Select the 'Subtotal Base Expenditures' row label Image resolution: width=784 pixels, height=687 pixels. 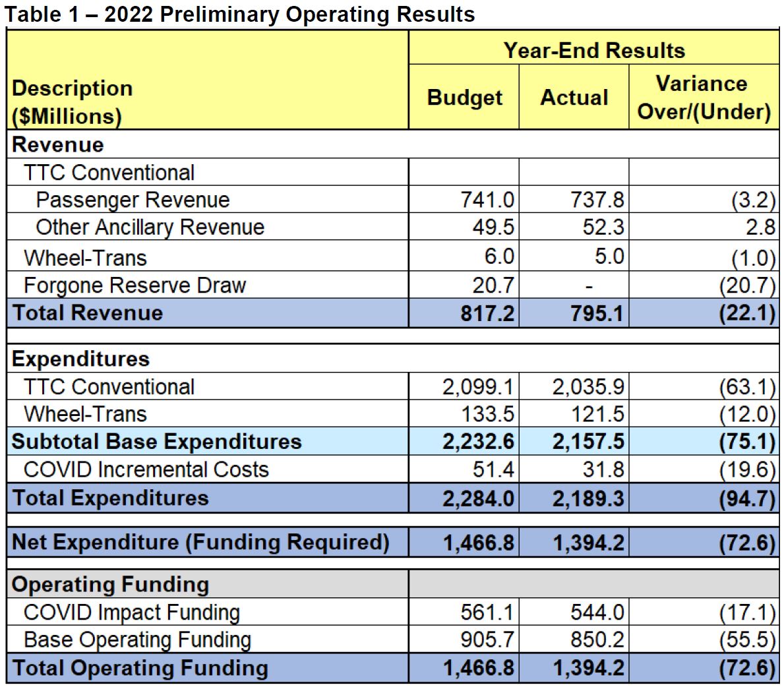click(x=156, y=442)
